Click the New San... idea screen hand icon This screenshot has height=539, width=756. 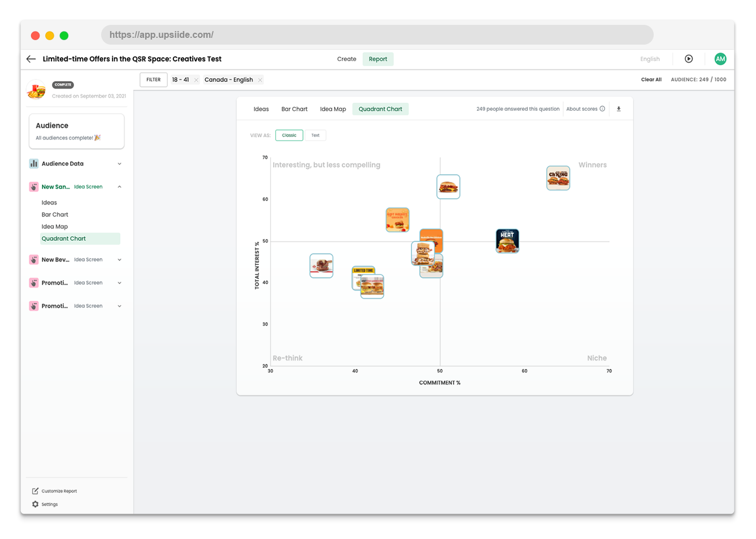coord(34,187)
